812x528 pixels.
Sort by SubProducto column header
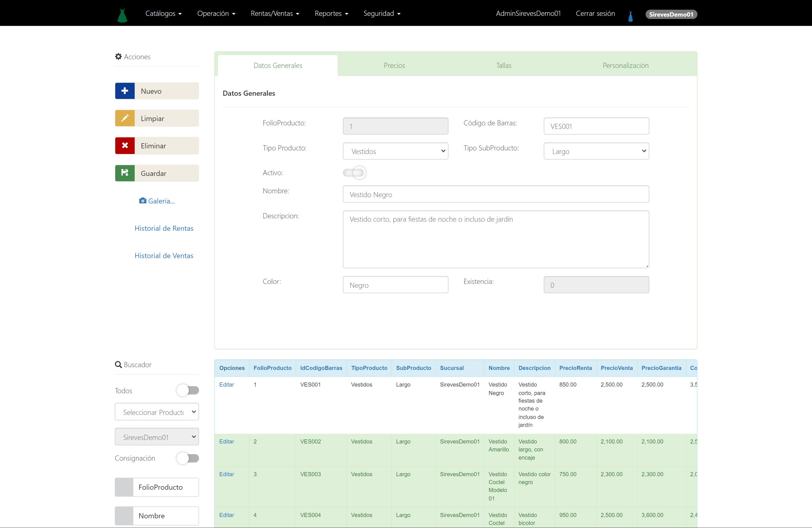[413, 368]
